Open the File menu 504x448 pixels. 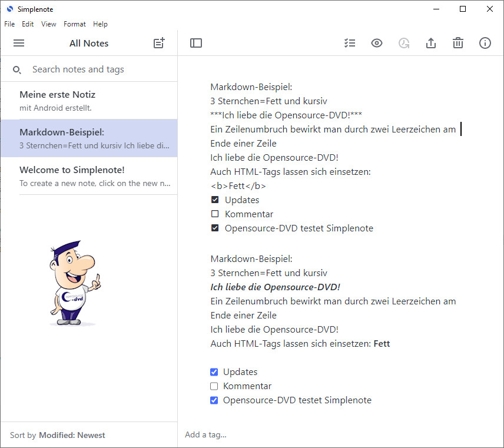coord(9,24)
